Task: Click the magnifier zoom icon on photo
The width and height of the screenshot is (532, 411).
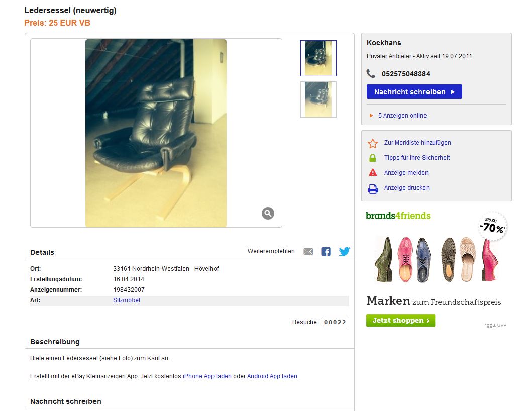Action: (268, 213)
